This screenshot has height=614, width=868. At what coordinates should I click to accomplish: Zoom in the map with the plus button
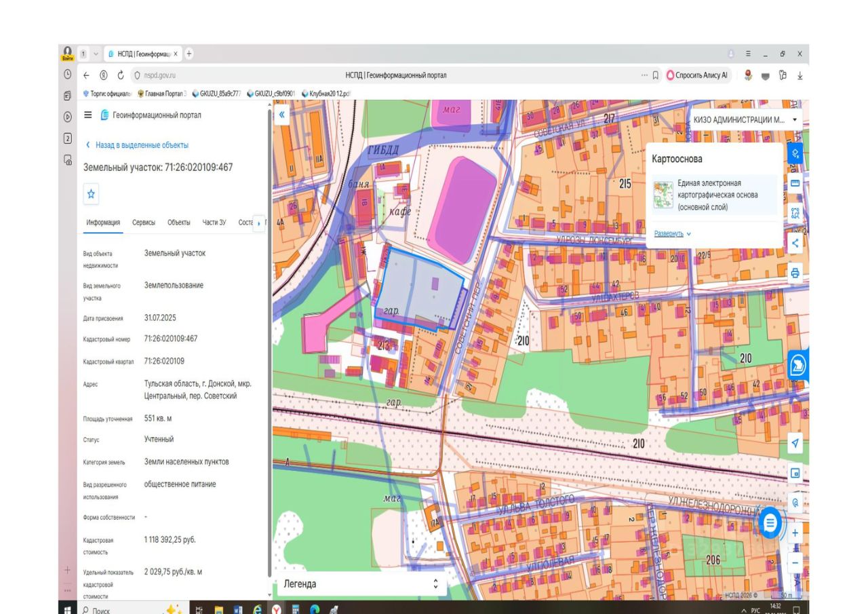tap(795, 534)
